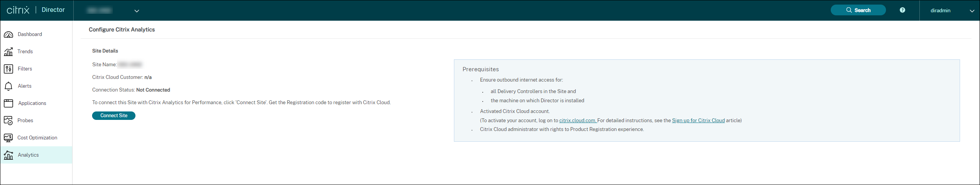Open the citrix.cloud.com link
Screen dimensions: 980x185
pos(577,121)
